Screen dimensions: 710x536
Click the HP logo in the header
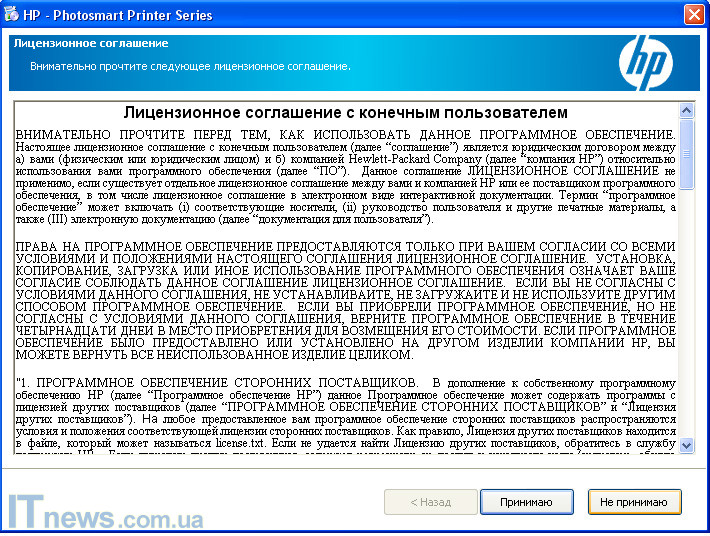pos(646,63)
